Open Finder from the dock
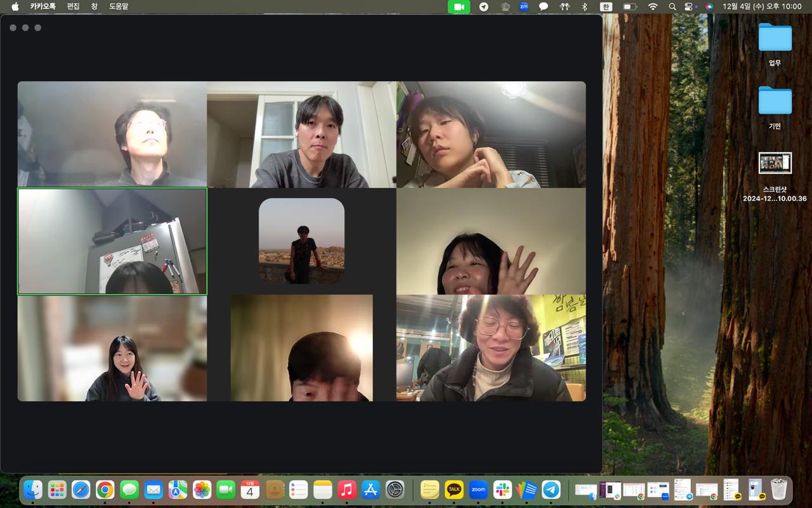812x508 pixels. point(33,490)
